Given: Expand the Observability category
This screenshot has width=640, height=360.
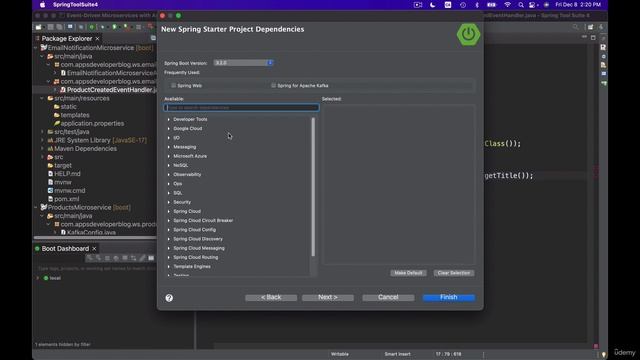Looking at the screenshot, I should pyautogui.click(x=169, y=175).
